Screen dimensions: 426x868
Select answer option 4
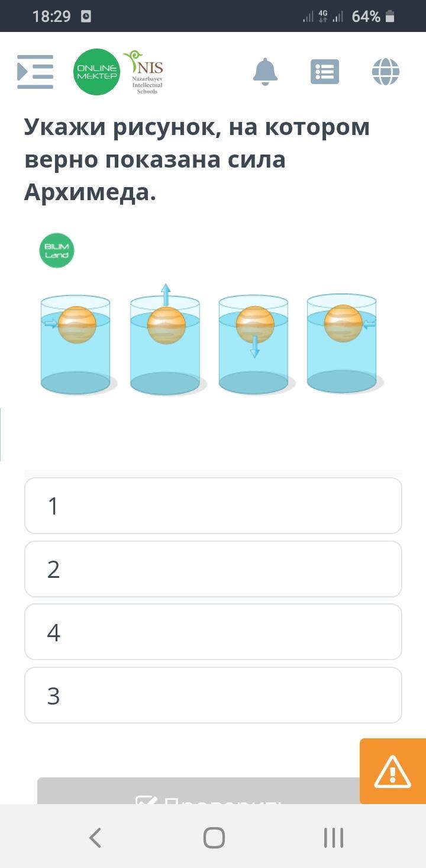pyautogui.click(x=213, y=632)
